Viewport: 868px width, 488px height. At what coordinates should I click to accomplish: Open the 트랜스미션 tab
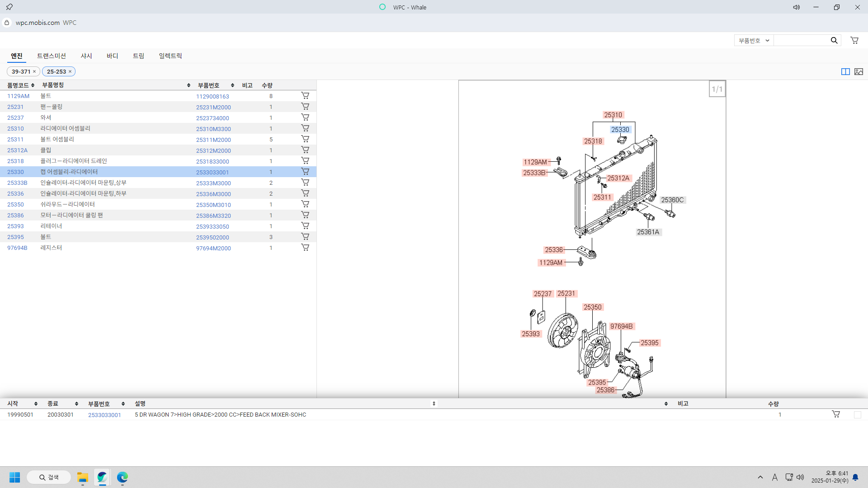[51, 56]
